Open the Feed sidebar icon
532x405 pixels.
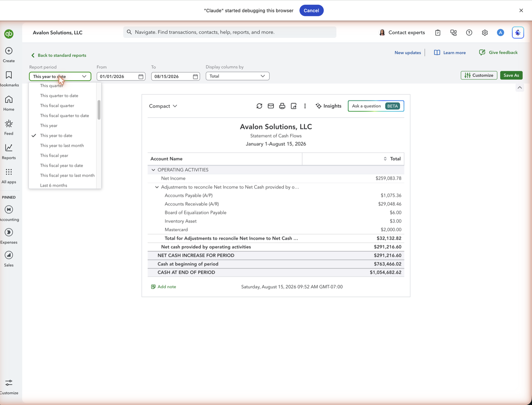(x=9, y=124)
